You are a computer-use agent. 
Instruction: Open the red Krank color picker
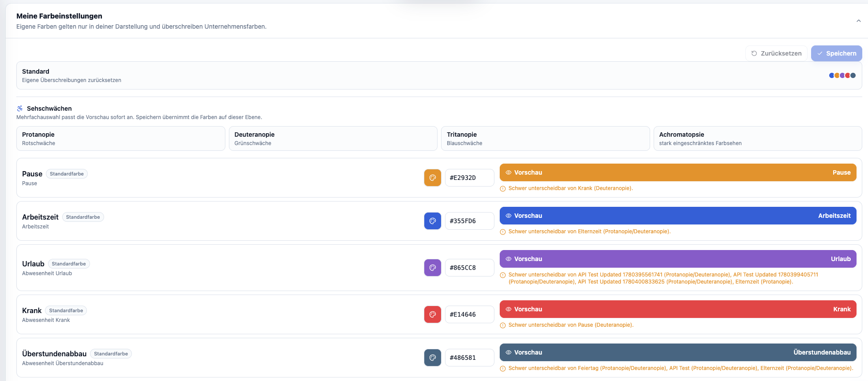pos(433,314)
